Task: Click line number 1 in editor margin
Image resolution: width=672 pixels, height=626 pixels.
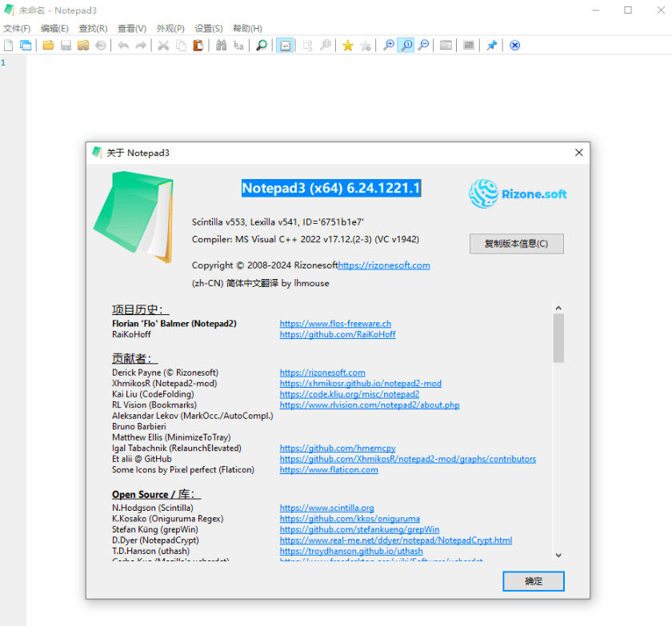Action: 3,63
